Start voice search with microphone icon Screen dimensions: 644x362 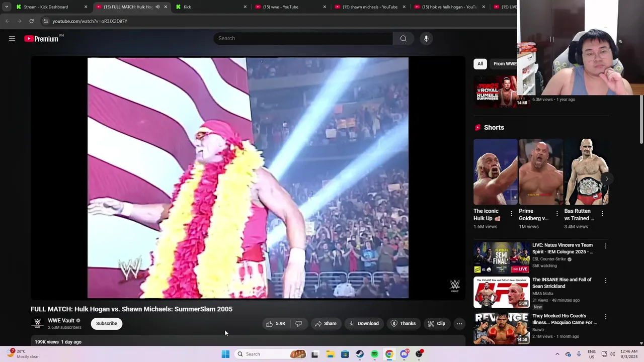click(x=426, y=38)
